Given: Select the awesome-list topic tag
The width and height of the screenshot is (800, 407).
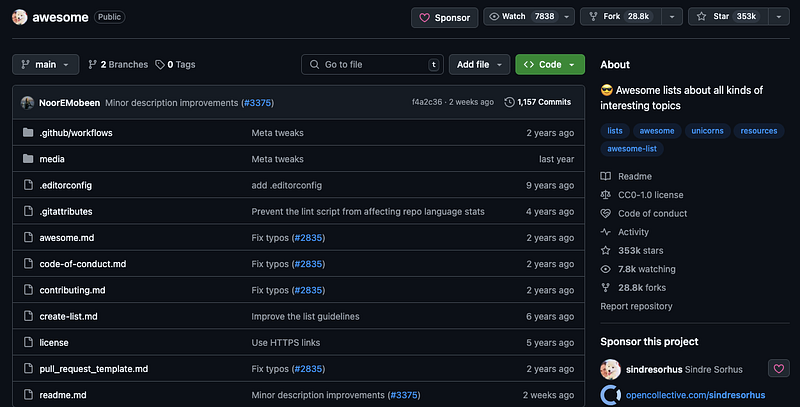Looking at the screenshot, I should (x=632, y=148).
